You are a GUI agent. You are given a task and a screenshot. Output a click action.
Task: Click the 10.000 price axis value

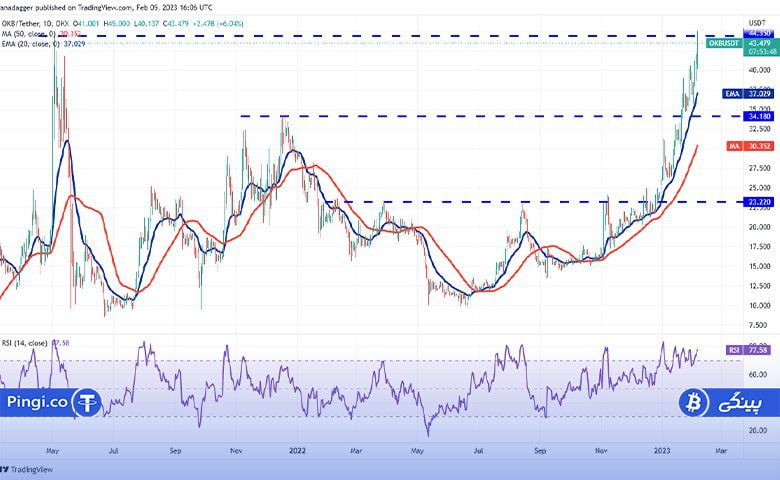pyautogui.click(x=760, y=305)
